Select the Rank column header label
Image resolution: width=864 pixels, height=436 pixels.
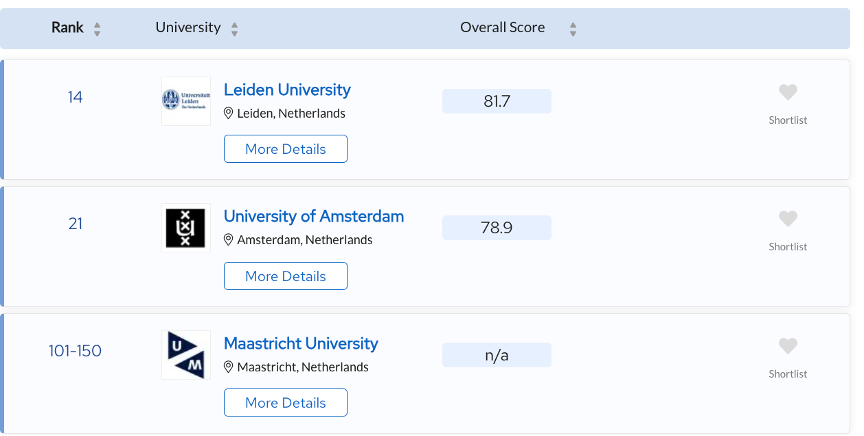click(x=67, y=28)
